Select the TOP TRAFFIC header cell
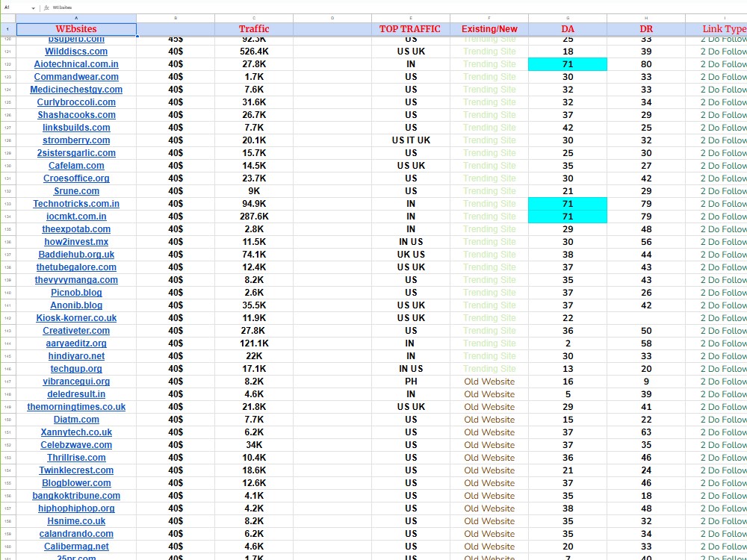Image resolution: width=747 pixels, height=560 pixels. [x=410, y=28]
